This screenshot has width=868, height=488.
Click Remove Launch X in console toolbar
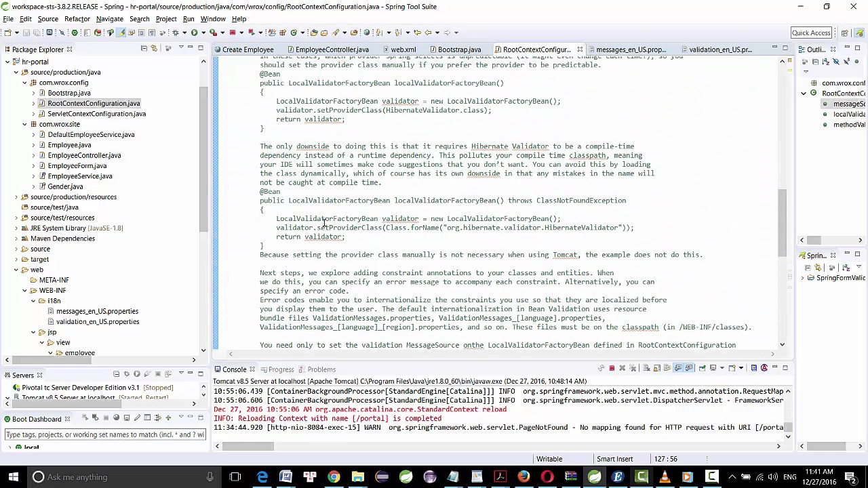622,368
